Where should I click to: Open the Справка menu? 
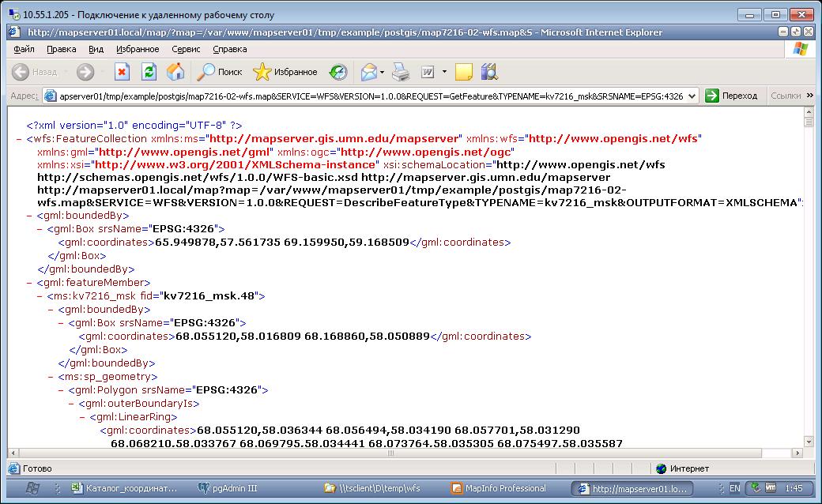pyautogui.click(x=230, y=49)
